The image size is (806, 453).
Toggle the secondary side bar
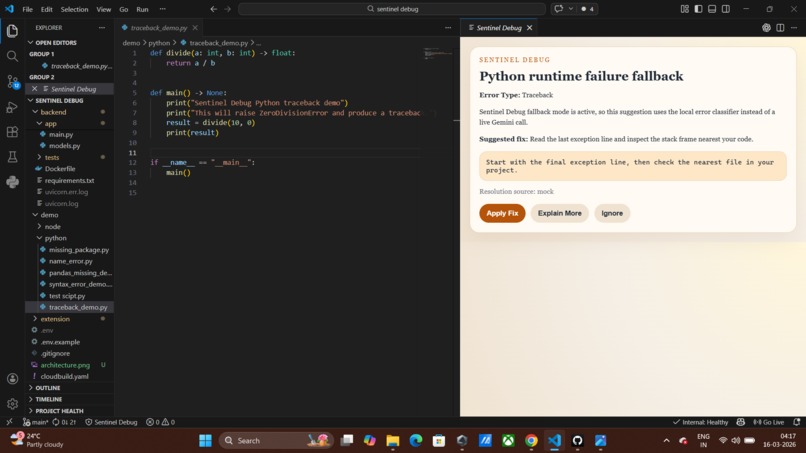coord(726,9)
